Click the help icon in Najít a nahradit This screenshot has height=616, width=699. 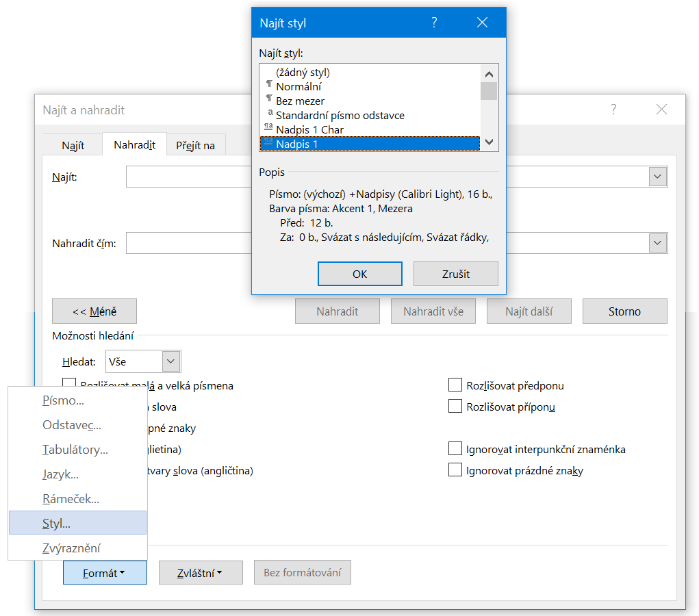[x=613, y=110]
